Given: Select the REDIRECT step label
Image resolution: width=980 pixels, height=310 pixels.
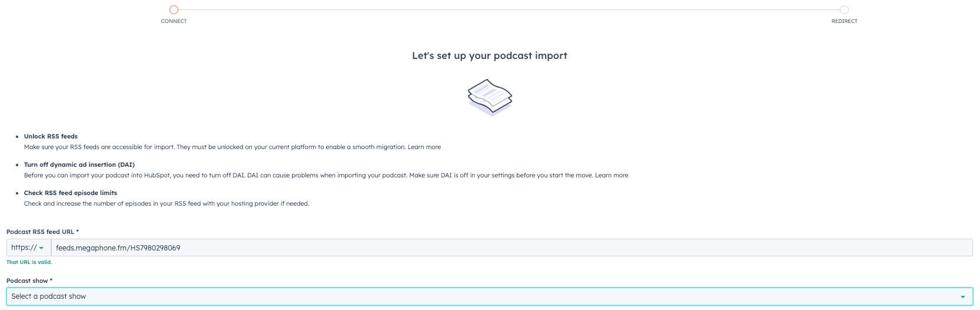Looking at the screenshot, I should [x=844, y=21].
